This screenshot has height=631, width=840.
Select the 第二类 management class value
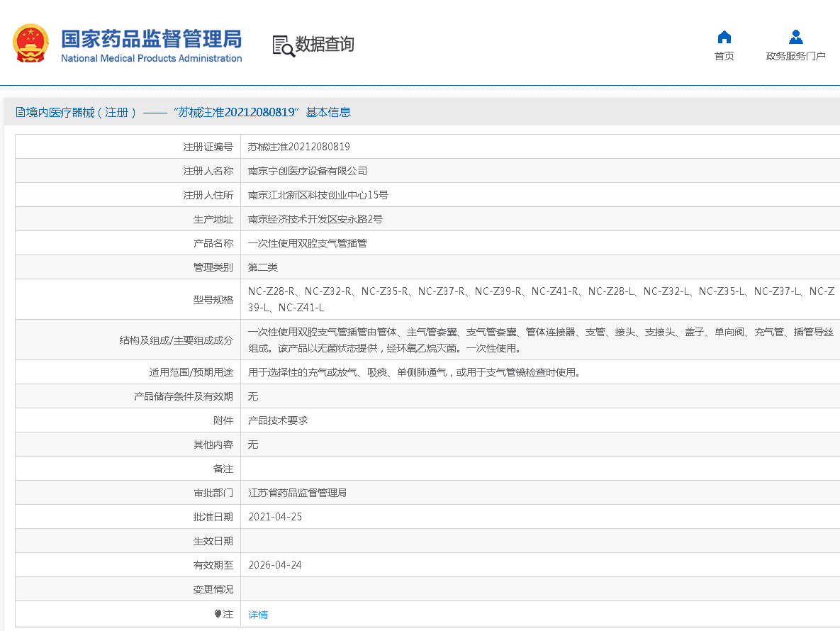pos(263,267)
